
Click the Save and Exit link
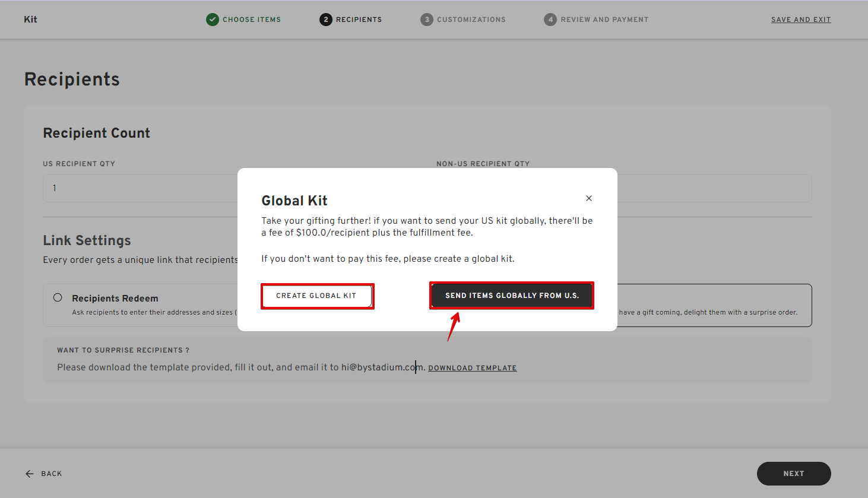tap(801, 20)
